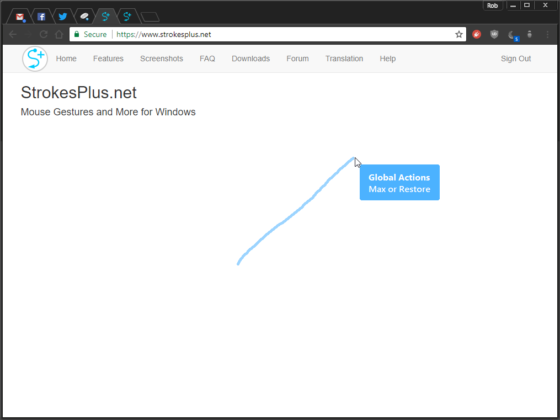Minimize the browser window

coord(513,5)
